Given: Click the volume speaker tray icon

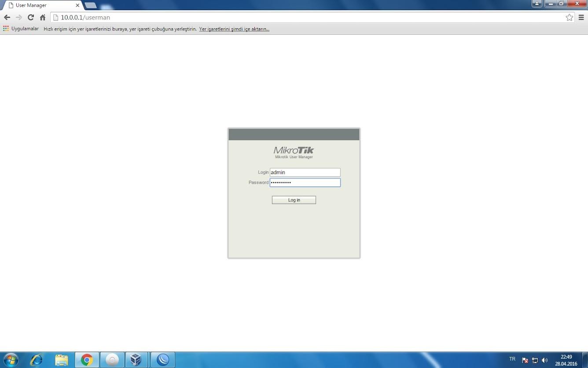Looking at the screenshot, I should pyautogui.click(x=545, y=360).
